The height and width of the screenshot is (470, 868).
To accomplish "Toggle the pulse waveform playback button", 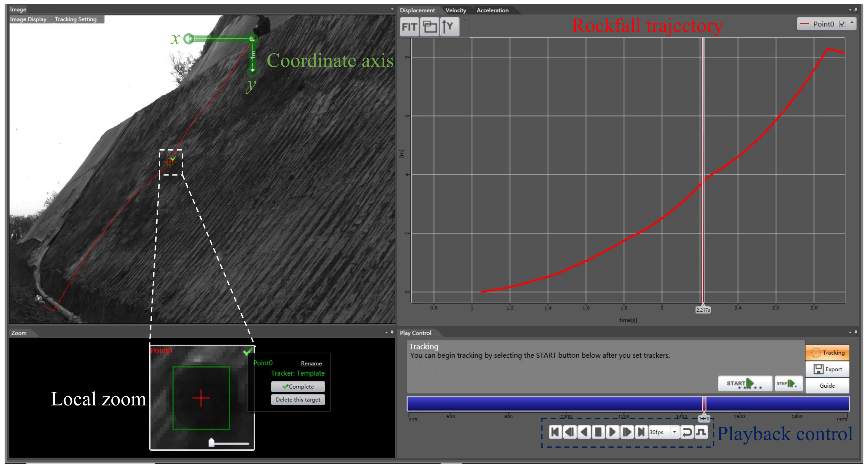I will 701,432.
